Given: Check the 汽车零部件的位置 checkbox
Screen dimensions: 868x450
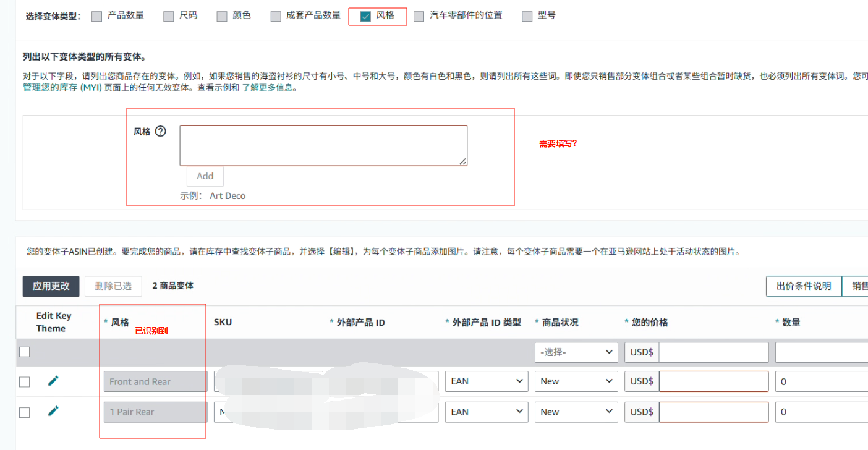Looking at the screenshot, I should coord(419,16).
